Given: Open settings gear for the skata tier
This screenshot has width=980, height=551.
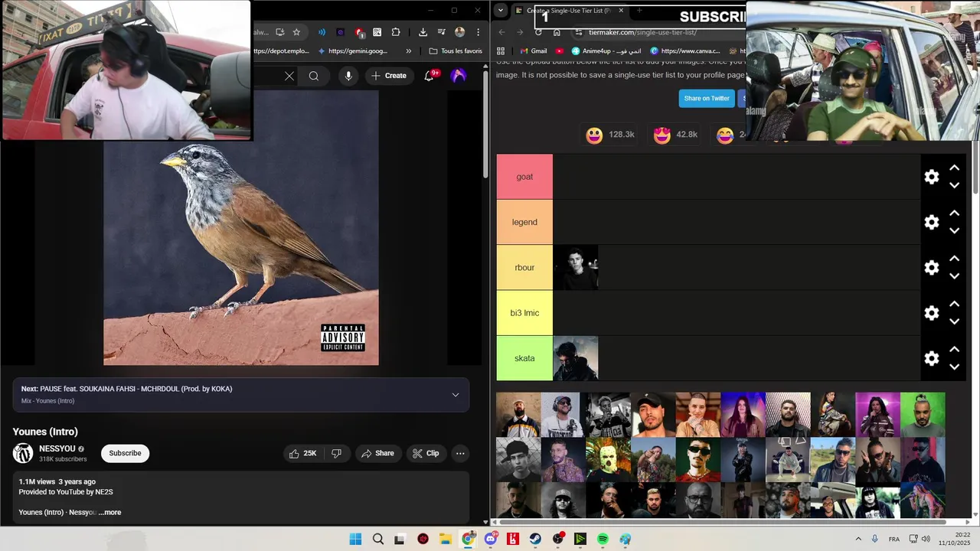Looking at the screenshot, I should coord(932,358).
